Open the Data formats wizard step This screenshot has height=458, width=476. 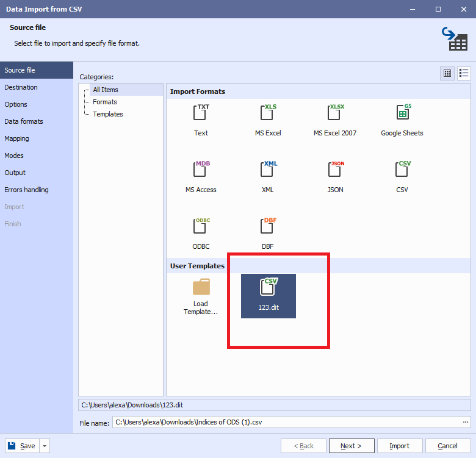coord(37,121)
